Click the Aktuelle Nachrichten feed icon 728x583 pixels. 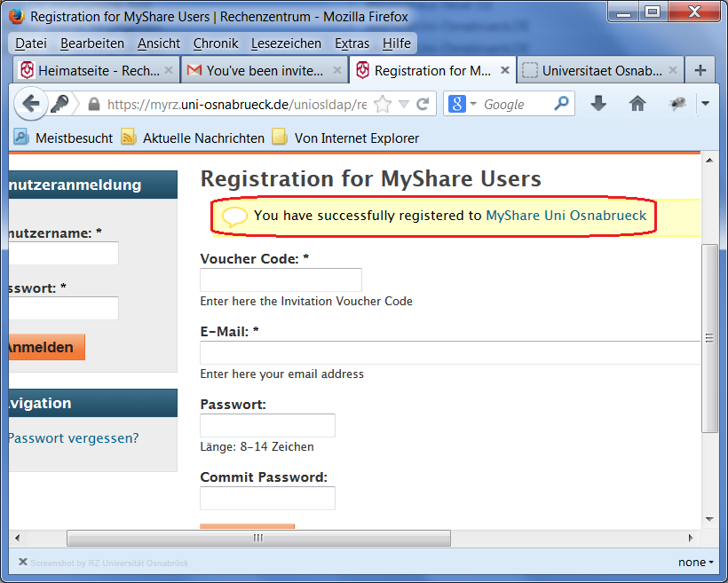click(x=129, y=138)
